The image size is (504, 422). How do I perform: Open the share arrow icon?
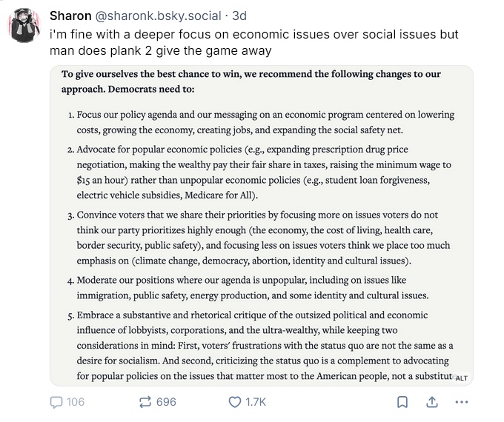[x=432, y=402]
